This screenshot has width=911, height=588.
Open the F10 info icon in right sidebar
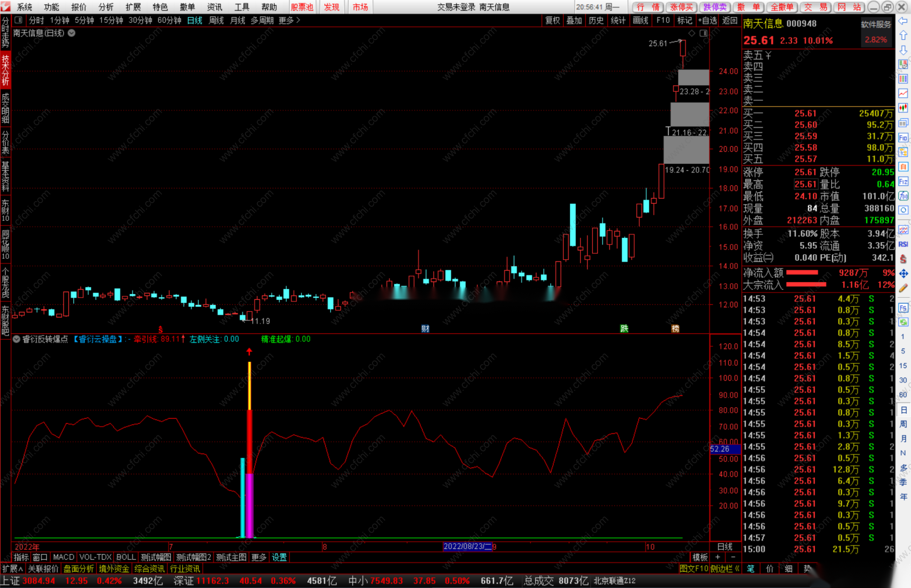click(903, 138)
